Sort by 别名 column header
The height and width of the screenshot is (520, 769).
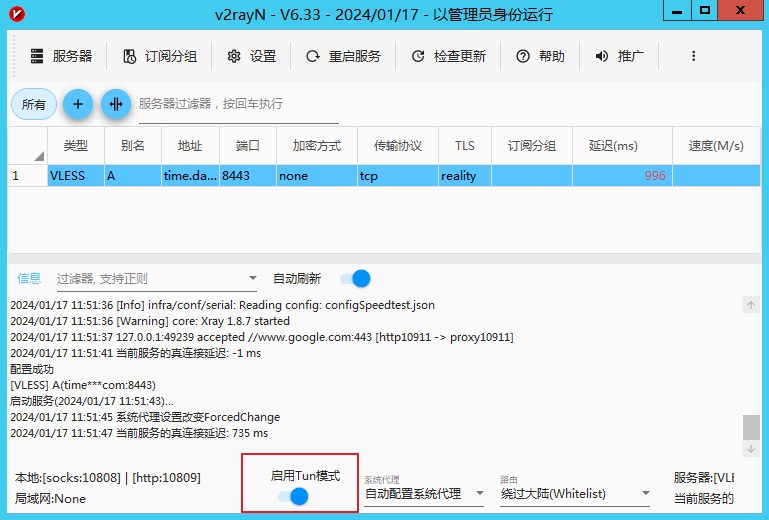133,146
